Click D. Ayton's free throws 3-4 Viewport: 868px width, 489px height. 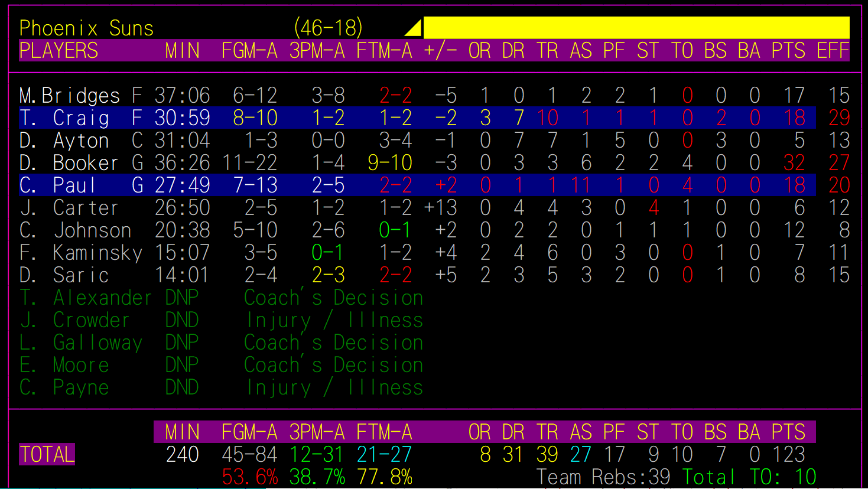pyautogui.click(x=396, y=141)
